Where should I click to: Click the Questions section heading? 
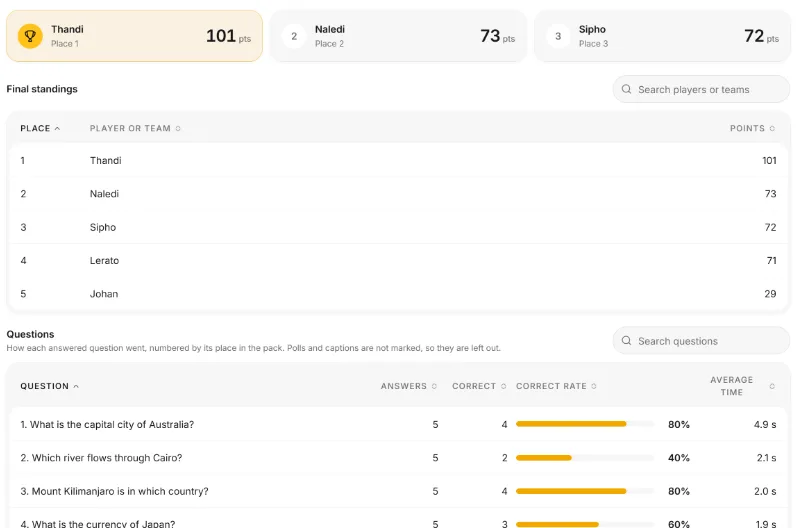point(30,334)
